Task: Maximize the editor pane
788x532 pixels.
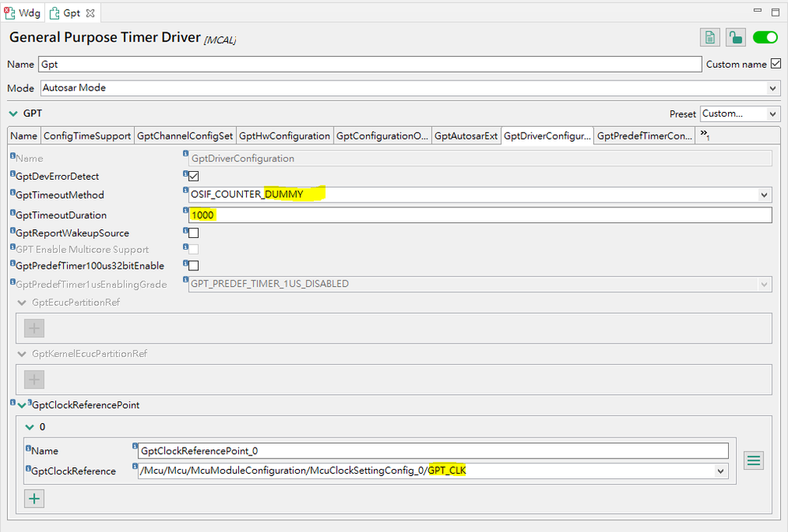Action: (x=775, y=12)
